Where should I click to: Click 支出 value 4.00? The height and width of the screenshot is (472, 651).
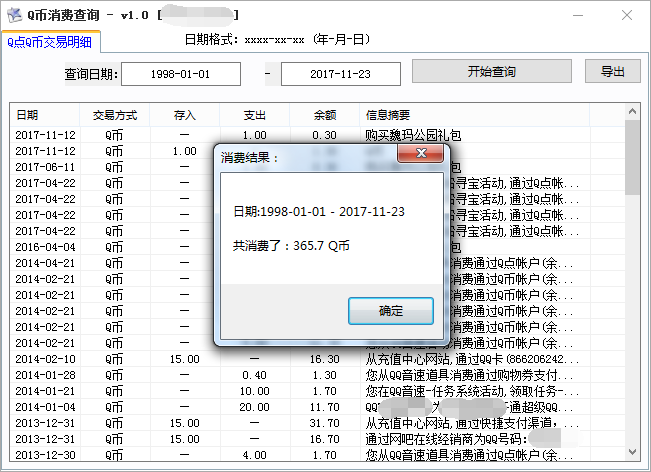click(x=254, y=455)
